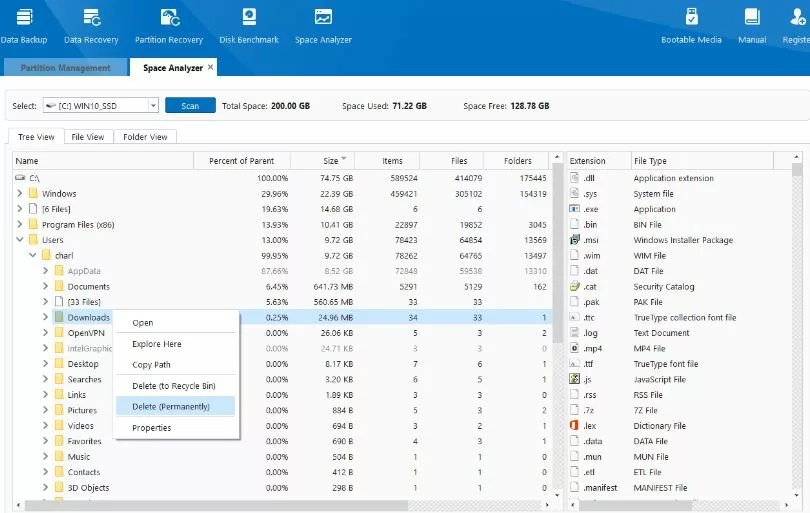Select Delete (to Recycle Bin)
The height and width of the screenshot is (513, 810).
pyautogui.click(x=176, y=386)
